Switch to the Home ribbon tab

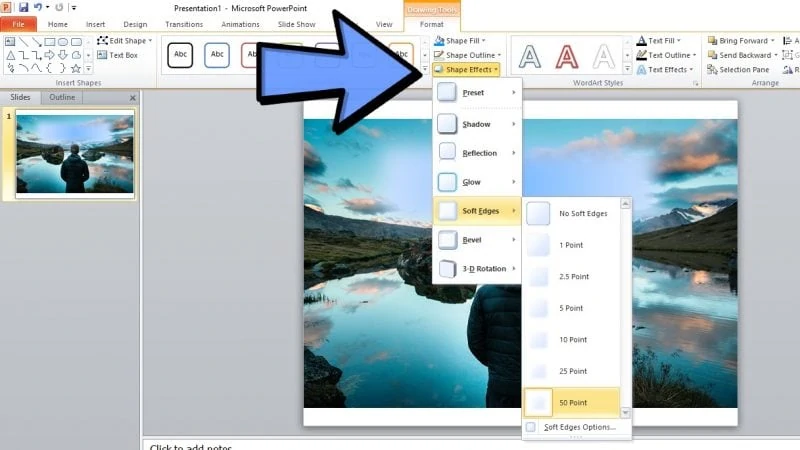[58, 24]
